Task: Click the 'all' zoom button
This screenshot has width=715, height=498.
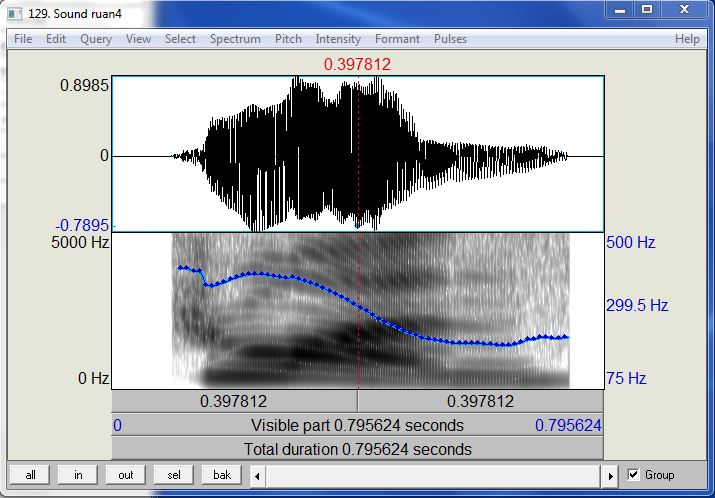Action: point(31,475)
